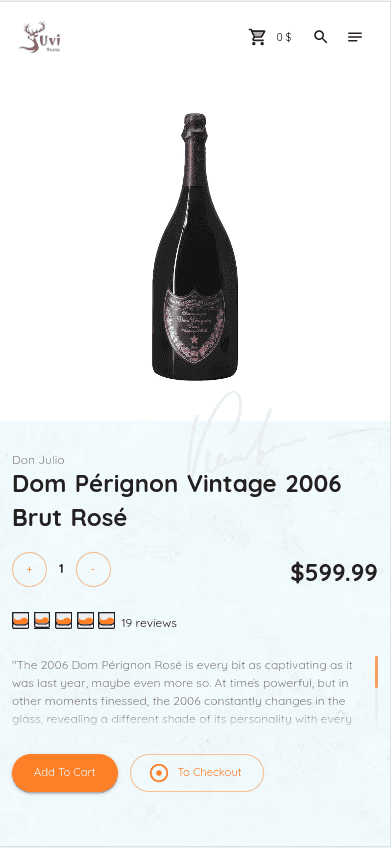Select the second whisky glass rating icon
Viewport: 391px width, 848px height.
(42, 620)
